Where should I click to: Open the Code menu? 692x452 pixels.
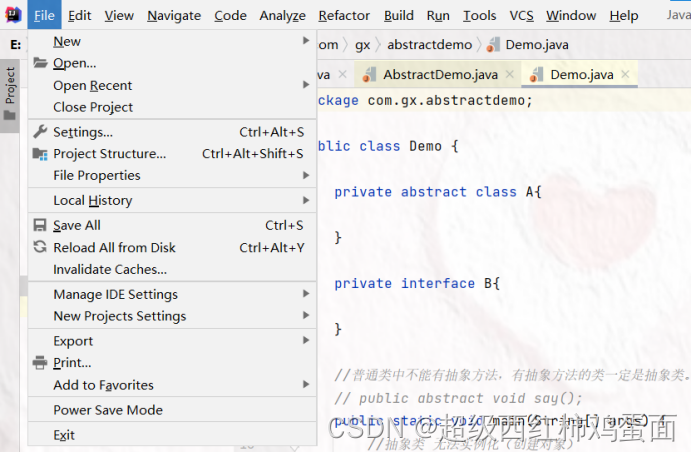click(x=230, y=15)
